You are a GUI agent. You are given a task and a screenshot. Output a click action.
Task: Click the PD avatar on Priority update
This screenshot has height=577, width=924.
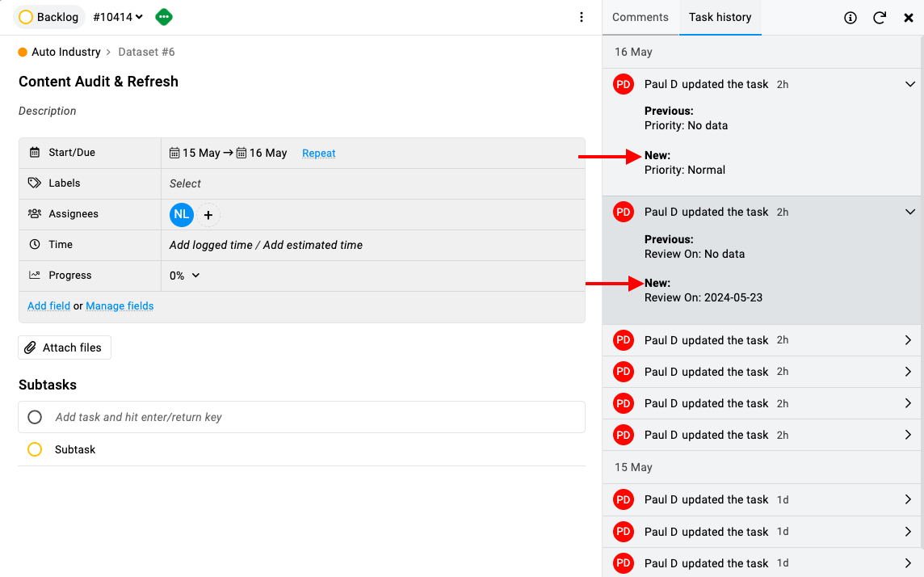(624, 84)
